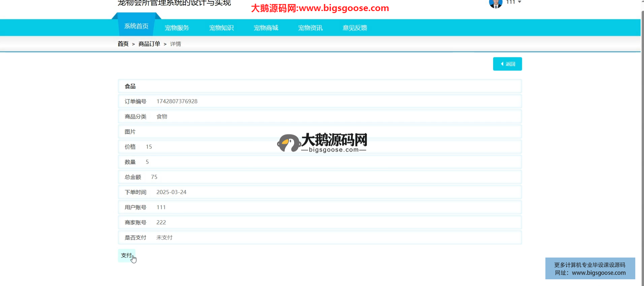Select 宠物资讯 in the navigation bar
The width and height of the screenshot is (644, 286).
pyautogui.click(x=310, y=28)
